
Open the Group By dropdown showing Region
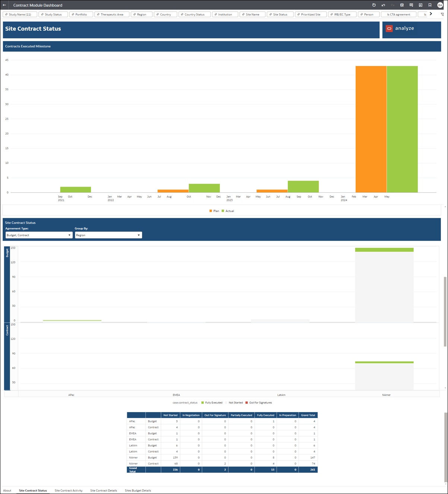[108, 235]
